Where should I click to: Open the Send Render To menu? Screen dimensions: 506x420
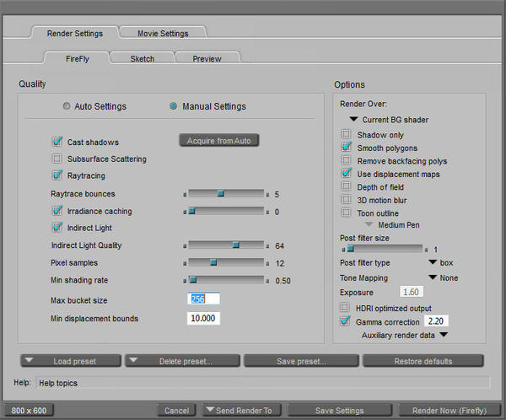211,410
